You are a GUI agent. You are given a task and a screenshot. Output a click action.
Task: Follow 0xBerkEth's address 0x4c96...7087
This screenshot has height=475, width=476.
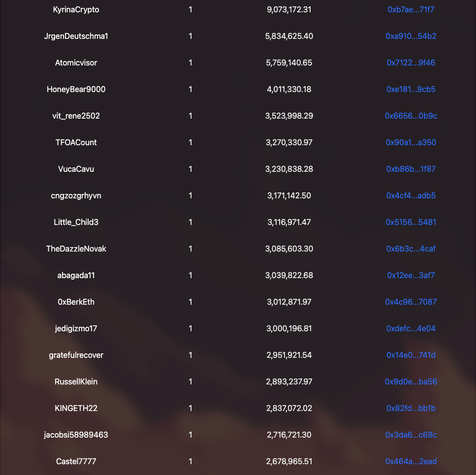coord(411,302)
